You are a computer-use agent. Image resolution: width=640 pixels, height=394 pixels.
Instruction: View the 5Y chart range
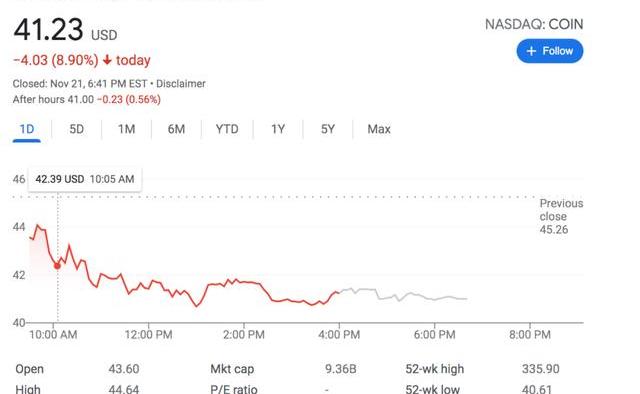(x=328, y=129)
